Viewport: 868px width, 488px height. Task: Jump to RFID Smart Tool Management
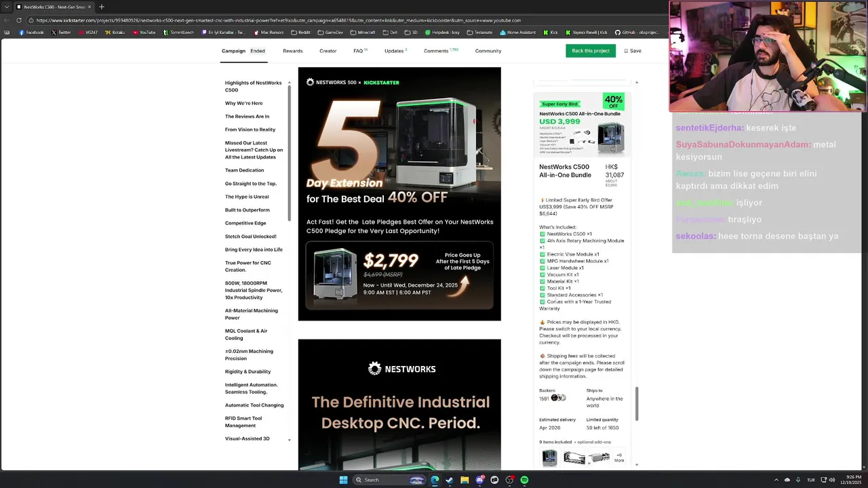point(243,422)
